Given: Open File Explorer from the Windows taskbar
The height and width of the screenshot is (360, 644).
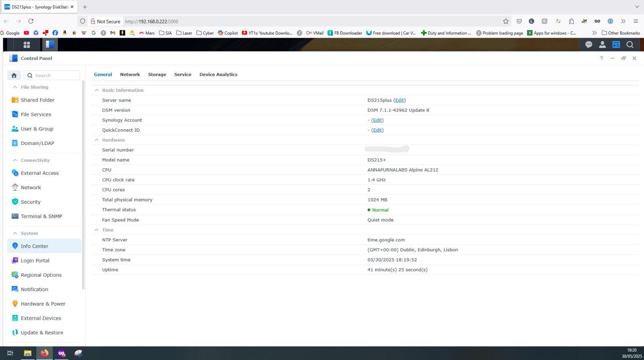Looking at the screenshot, I should pos(27,353).
